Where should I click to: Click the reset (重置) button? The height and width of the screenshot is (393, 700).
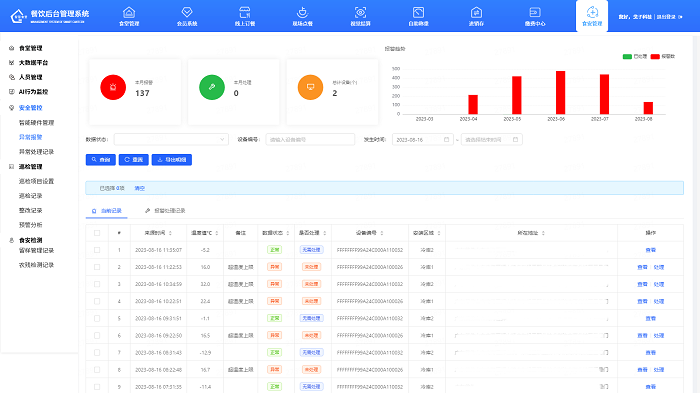click(133, 160)
